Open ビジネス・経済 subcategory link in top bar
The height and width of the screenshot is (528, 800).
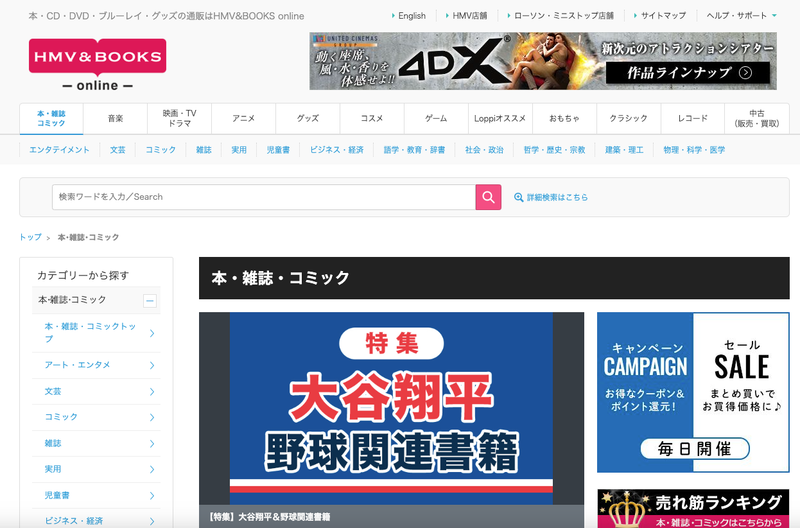pos(337,150)
